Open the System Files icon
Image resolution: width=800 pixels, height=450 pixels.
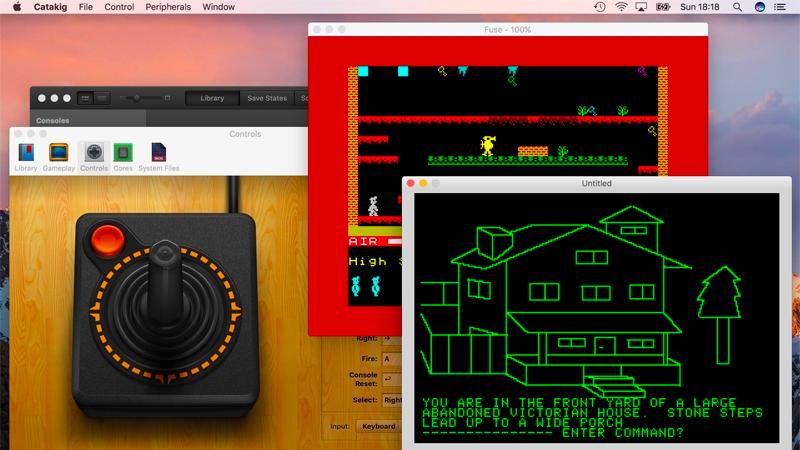(159, 157)
